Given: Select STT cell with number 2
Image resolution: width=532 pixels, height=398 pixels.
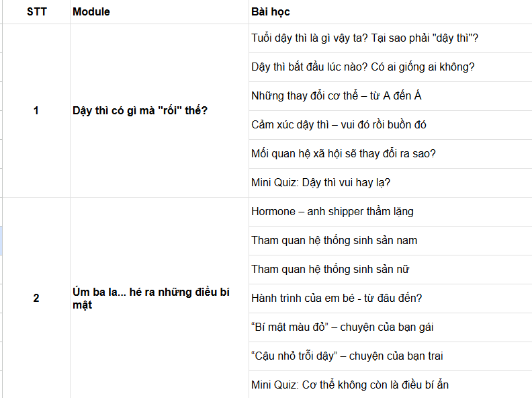Looking at the screenshot, I should tap(36, 298).
